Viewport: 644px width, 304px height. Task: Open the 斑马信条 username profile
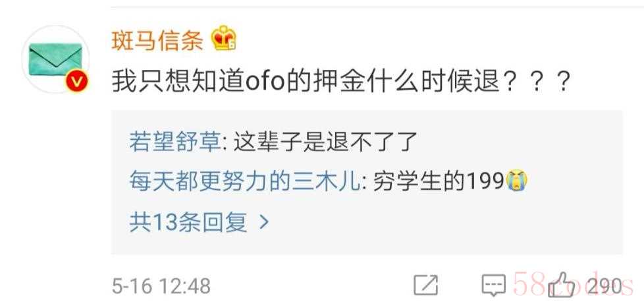pos(157,41)
